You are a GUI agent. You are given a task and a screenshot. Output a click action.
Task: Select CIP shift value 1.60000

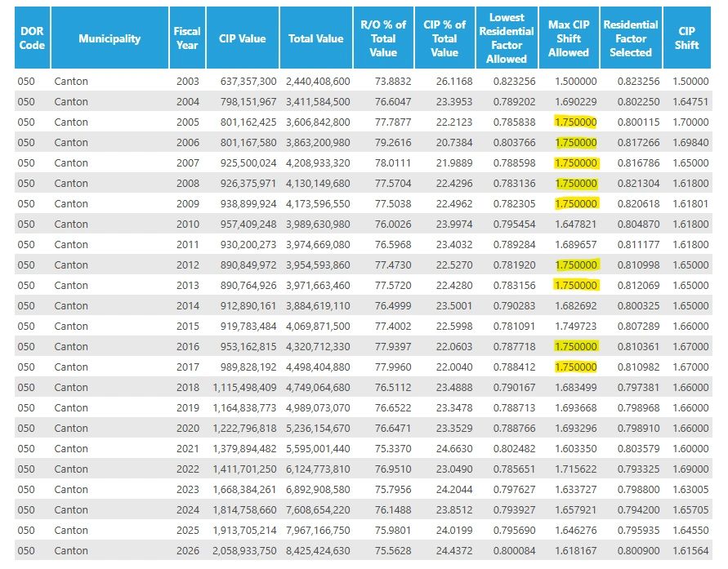[x=690, y=448]
